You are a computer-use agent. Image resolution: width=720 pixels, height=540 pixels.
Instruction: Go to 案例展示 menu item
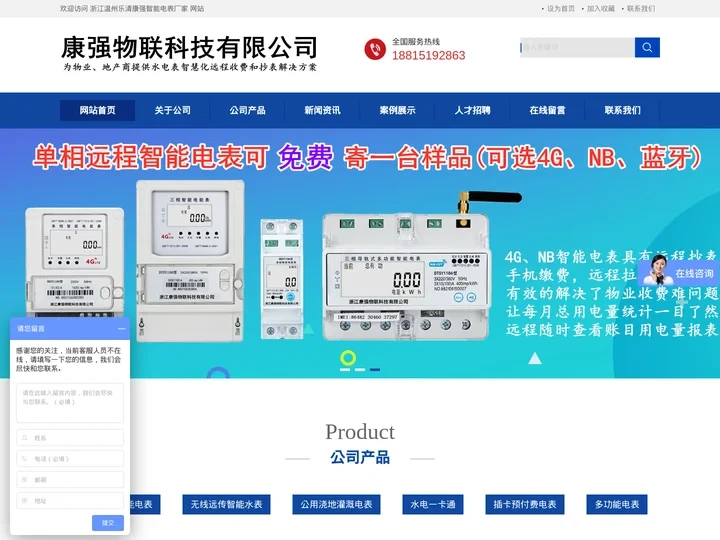[x=397, y=110]
